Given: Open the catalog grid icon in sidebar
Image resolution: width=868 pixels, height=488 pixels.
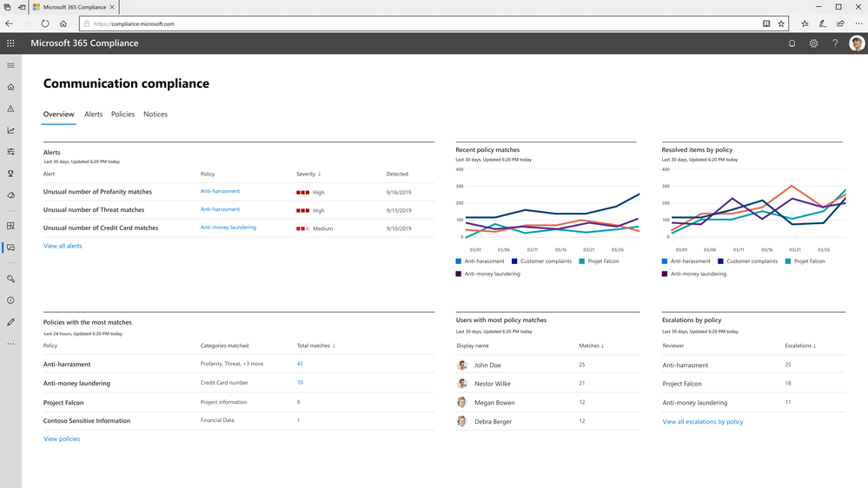Looking at the screenshot, I should tap(10, 226).
